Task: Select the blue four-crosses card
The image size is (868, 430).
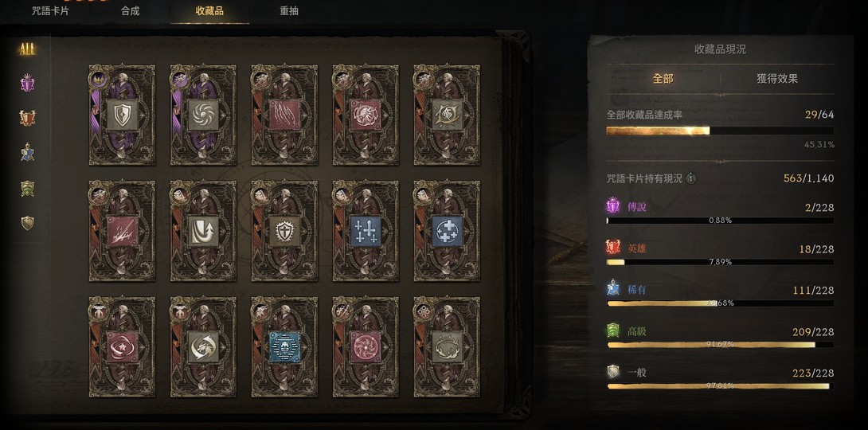Action: tap(366, 231)
